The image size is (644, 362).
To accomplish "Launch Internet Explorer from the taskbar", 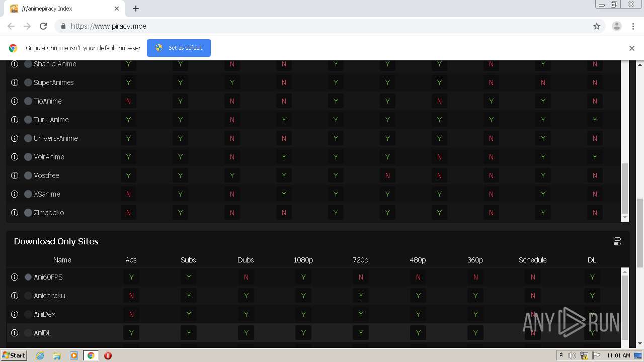I will point(40,355).
